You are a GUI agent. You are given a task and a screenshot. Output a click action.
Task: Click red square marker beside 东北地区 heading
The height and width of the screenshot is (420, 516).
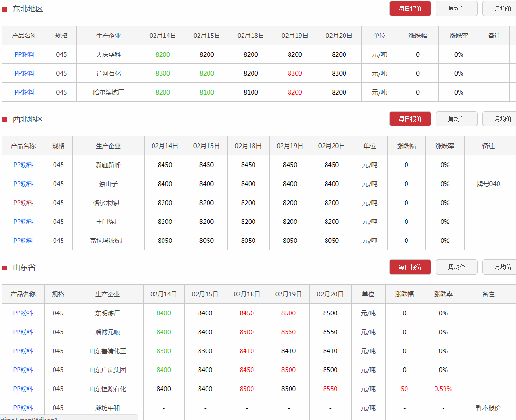4,9
